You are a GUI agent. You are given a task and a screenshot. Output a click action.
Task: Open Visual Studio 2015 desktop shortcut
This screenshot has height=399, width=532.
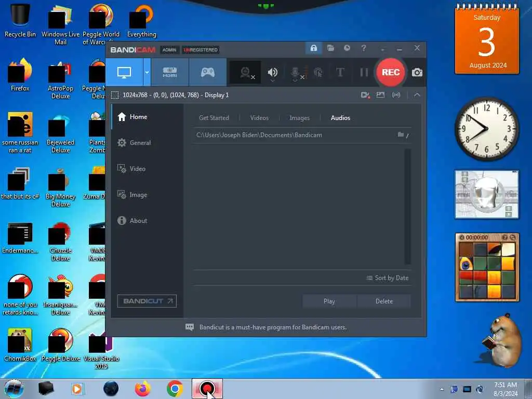[101, 350]
